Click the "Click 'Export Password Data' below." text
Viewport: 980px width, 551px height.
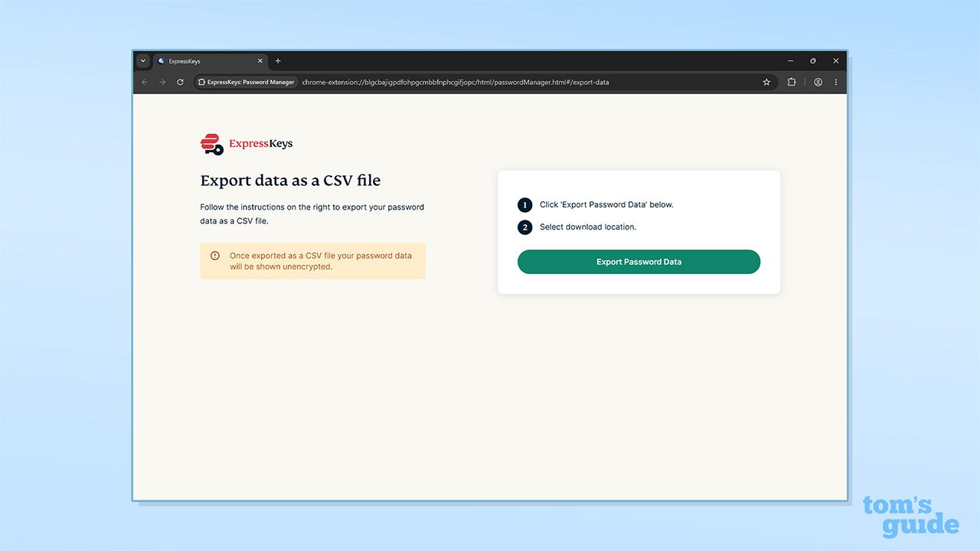tap(606, 204)
